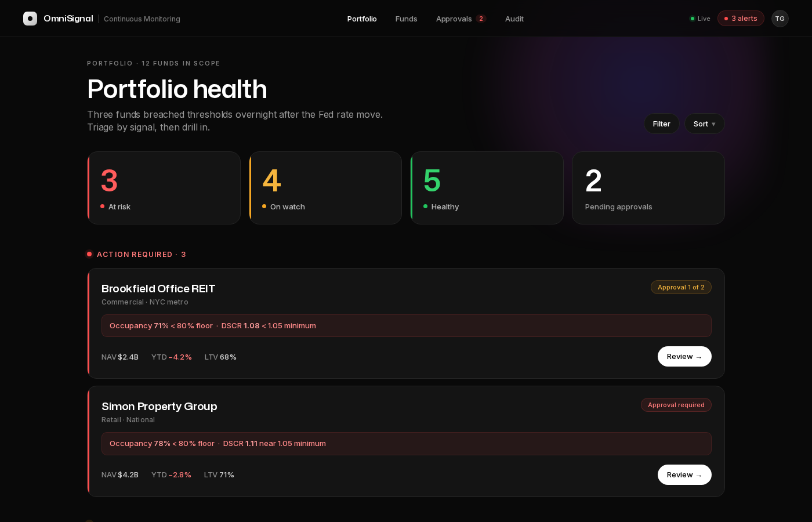This screenshot has width=812, height=522.
Task: Select the Healthy summary card
Action: point(487,188)
